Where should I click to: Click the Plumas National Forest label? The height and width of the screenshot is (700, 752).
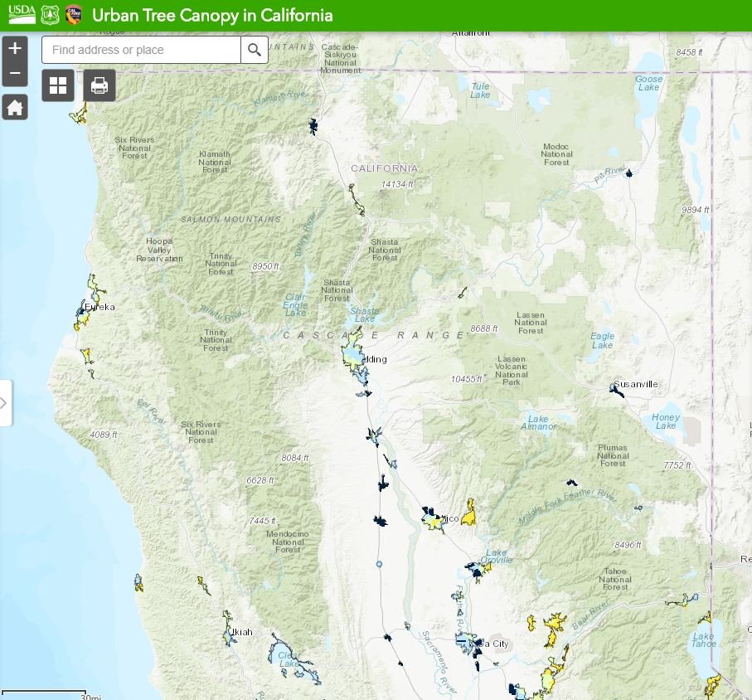(x=613, y=455)
